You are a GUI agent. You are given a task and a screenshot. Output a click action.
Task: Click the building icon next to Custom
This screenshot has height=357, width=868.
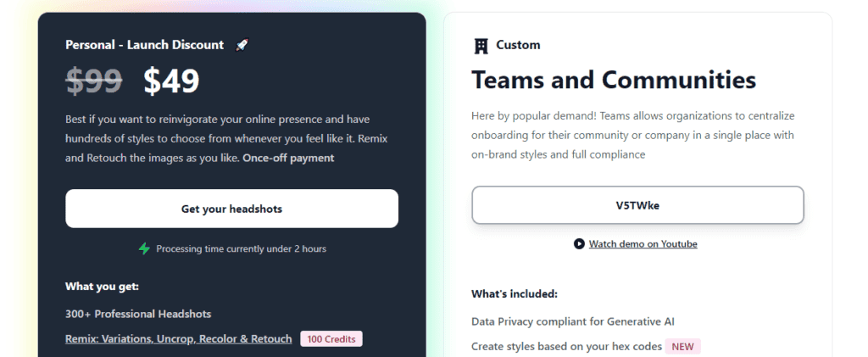pyautogui.click(x=481, y=46)
